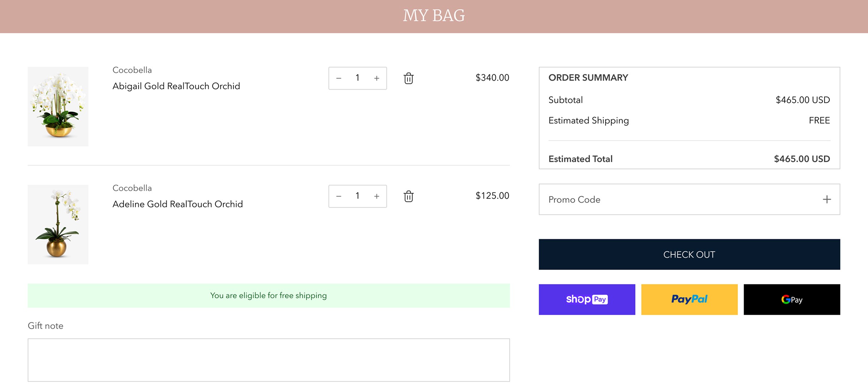Screen dimensions: 868x392
Task: Expand the Promo Code plus icon
Action: click(826, 199)
